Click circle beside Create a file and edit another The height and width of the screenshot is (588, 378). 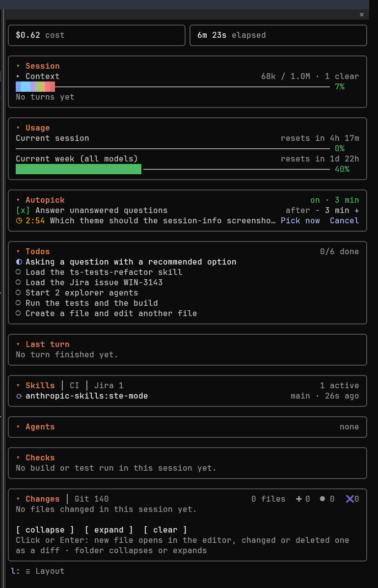(x=18, y=314)
